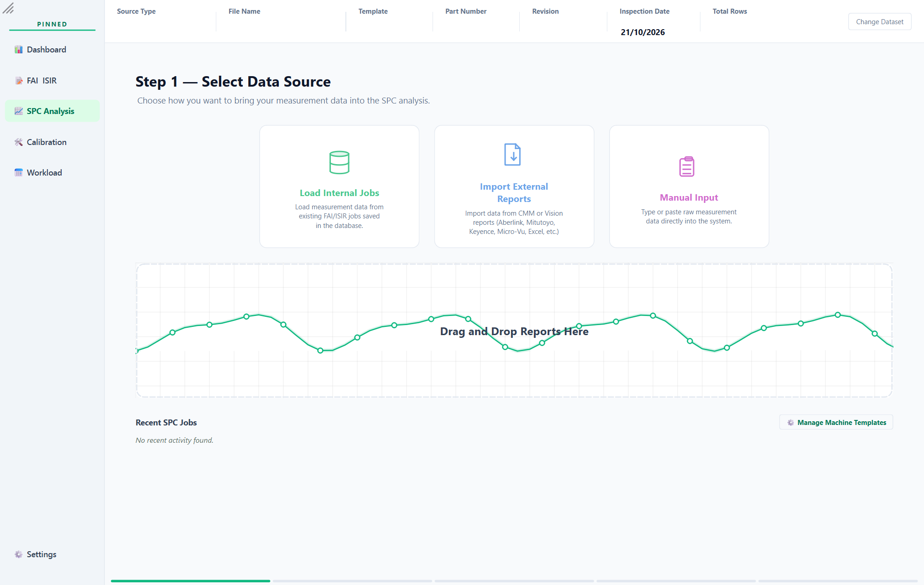924x585 pixels.
Task: Click the Revision header label
Action: [545, 11]
